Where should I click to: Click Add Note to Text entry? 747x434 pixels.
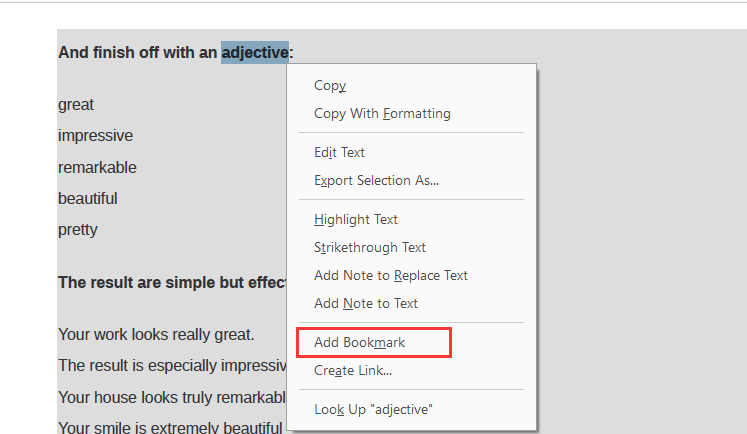365,304
